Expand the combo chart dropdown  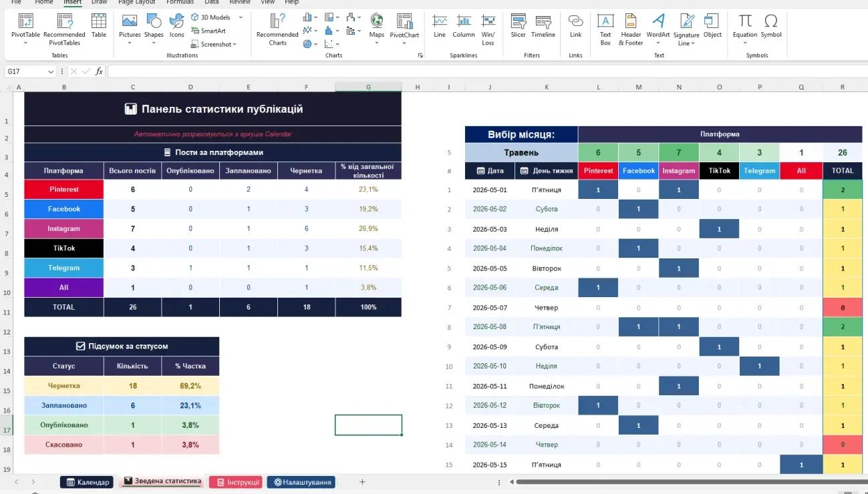tap(358, 31)
